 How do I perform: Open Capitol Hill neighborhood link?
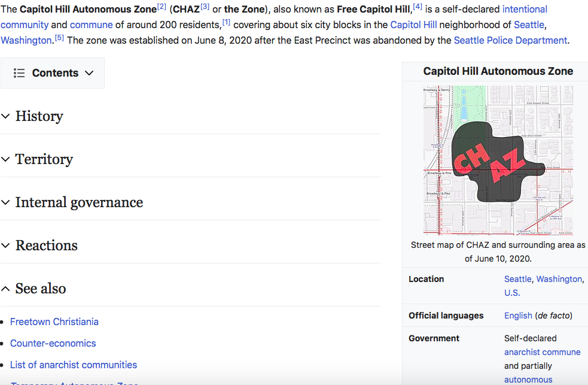[x=413, y=25]
